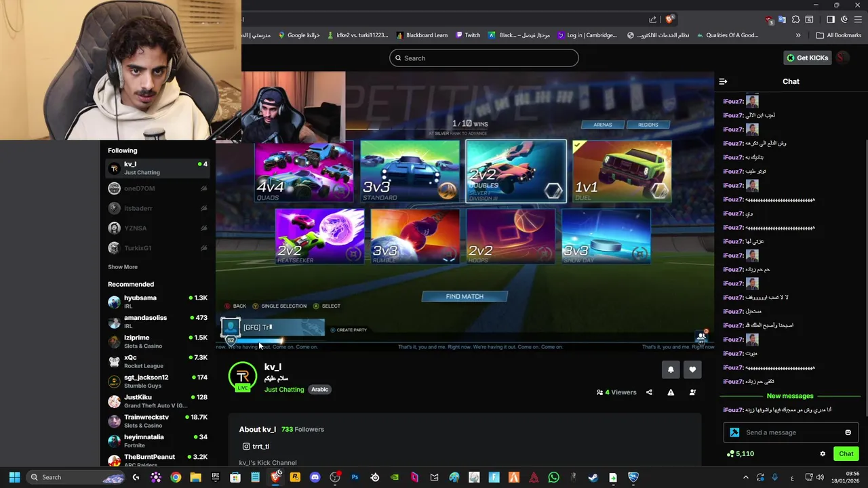868x488 pixels.
Task: Open the browser hamburger main menu
Action: (x=858, y=20)
